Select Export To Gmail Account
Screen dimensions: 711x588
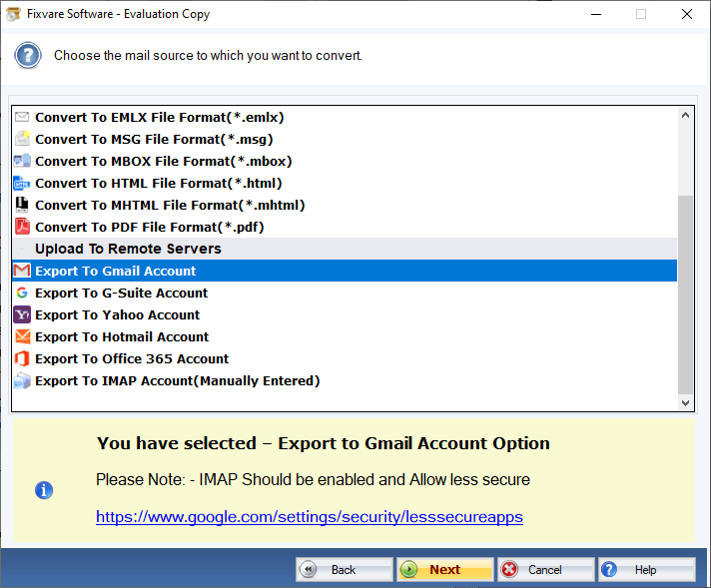tap(345, 271)
